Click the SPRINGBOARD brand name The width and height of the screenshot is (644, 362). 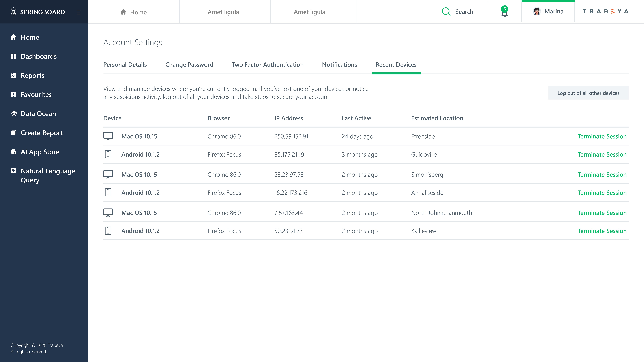tap(43, 12)
